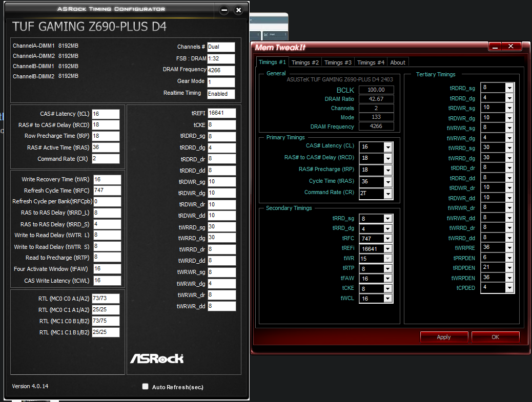Switch to Timings #2 tab in Mem TweakIt

click(x=305, y=62)
